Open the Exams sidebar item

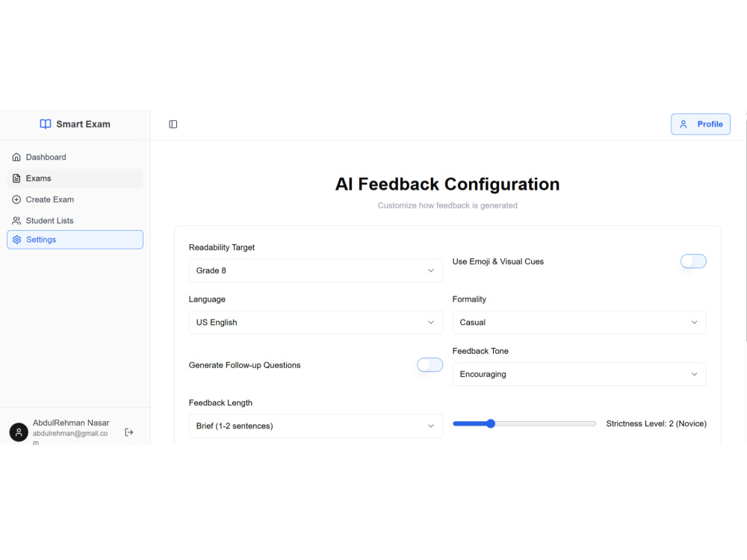coord(75,178)
